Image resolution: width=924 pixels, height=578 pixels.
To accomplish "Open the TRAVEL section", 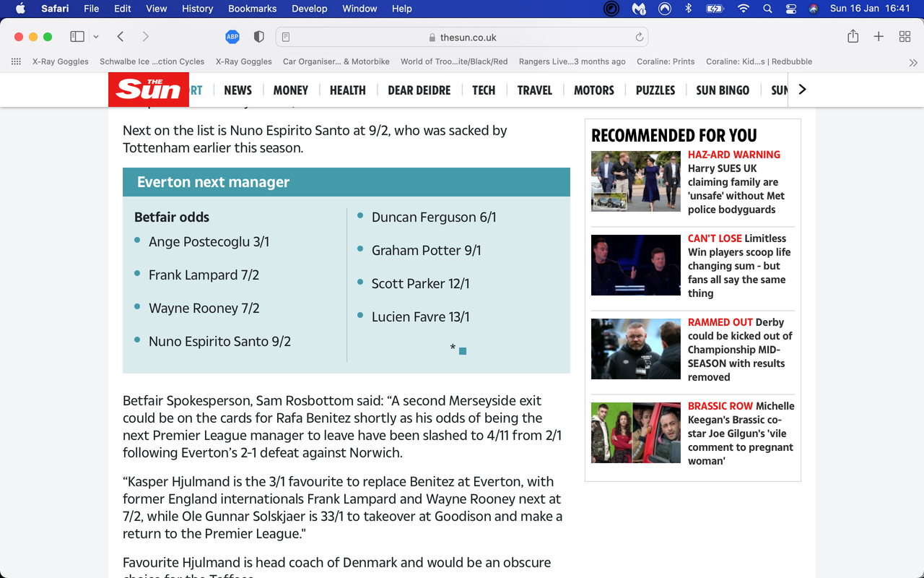I will [x=535, y=90].
